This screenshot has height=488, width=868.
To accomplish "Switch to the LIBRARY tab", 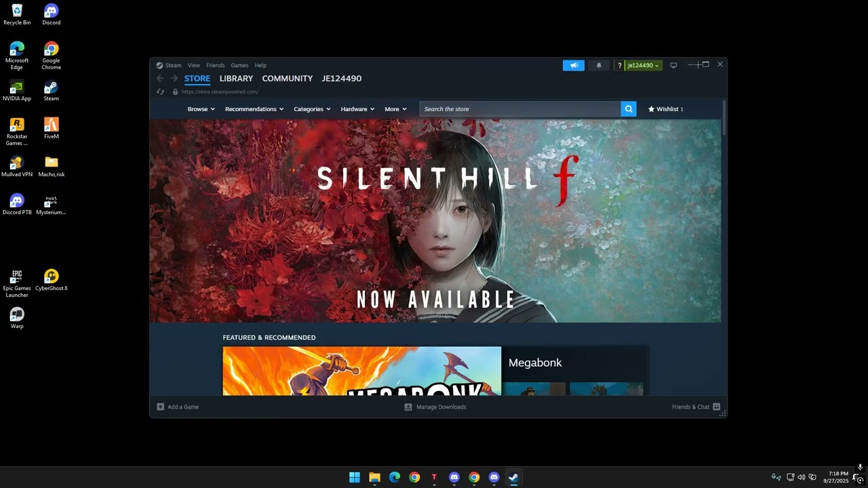I will (x=236, y=79).
